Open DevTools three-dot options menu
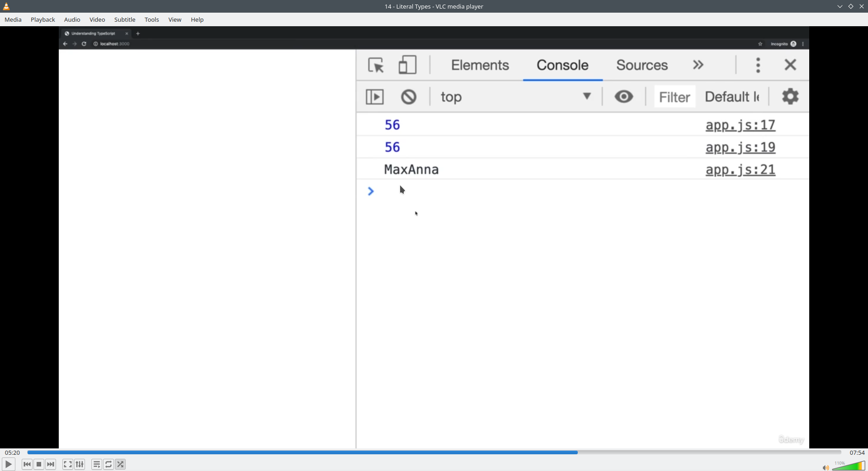 coord(758,65)
